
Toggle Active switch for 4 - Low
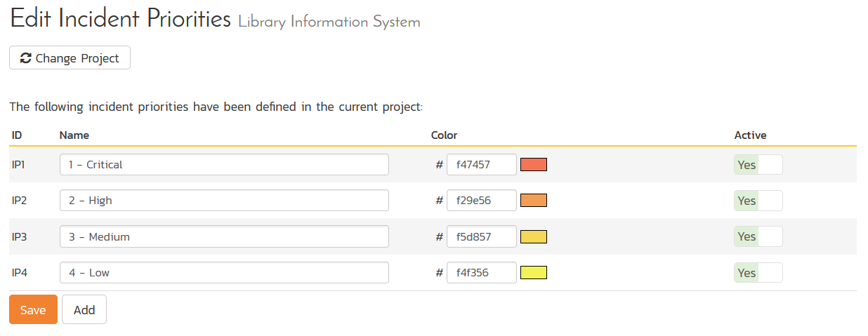(x=758, y=273)
